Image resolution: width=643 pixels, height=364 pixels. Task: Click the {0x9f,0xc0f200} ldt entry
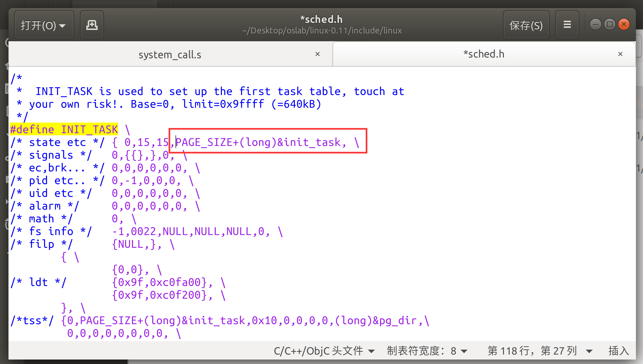pyautogui.click(x=159, y=295)
